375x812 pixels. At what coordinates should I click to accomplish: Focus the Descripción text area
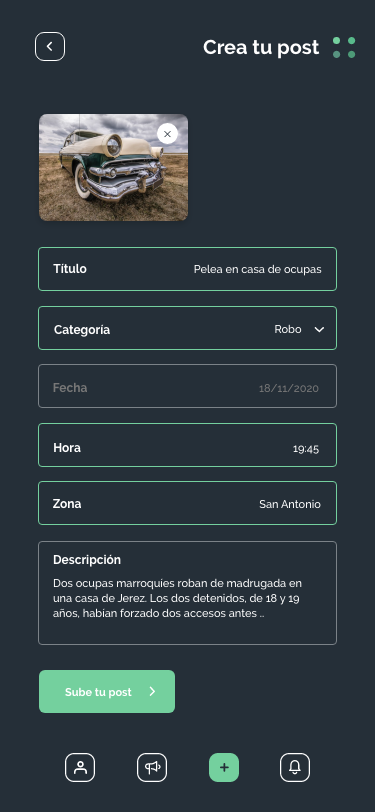[x=188, y=593]
